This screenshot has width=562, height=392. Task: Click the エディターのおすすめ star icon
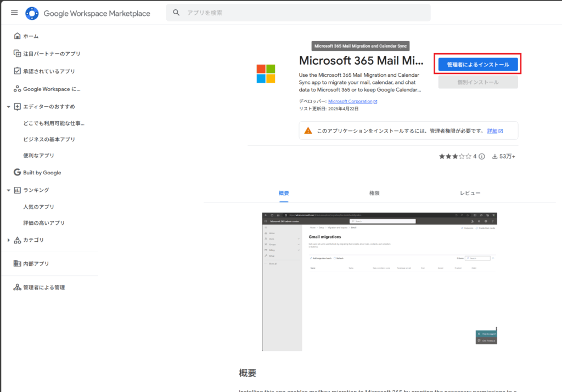click(x=17, y=106)
